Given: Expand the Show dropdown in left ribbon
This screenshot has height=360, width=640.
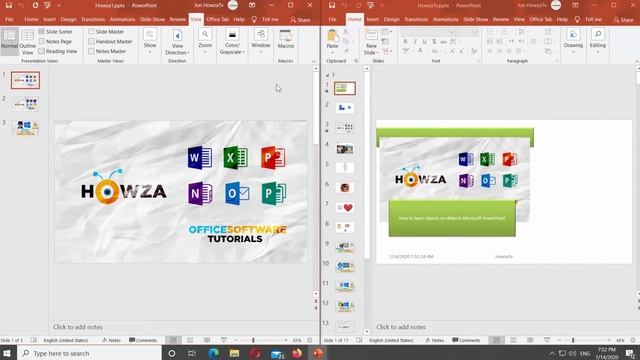Looking at the screenshot, I should pos(150,41).
